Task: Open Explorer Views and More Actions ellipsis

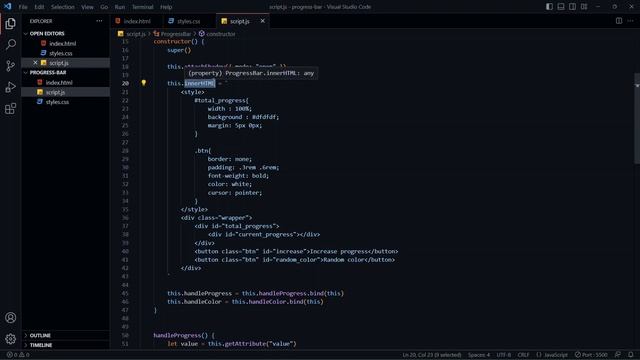Action: [99, 21]
